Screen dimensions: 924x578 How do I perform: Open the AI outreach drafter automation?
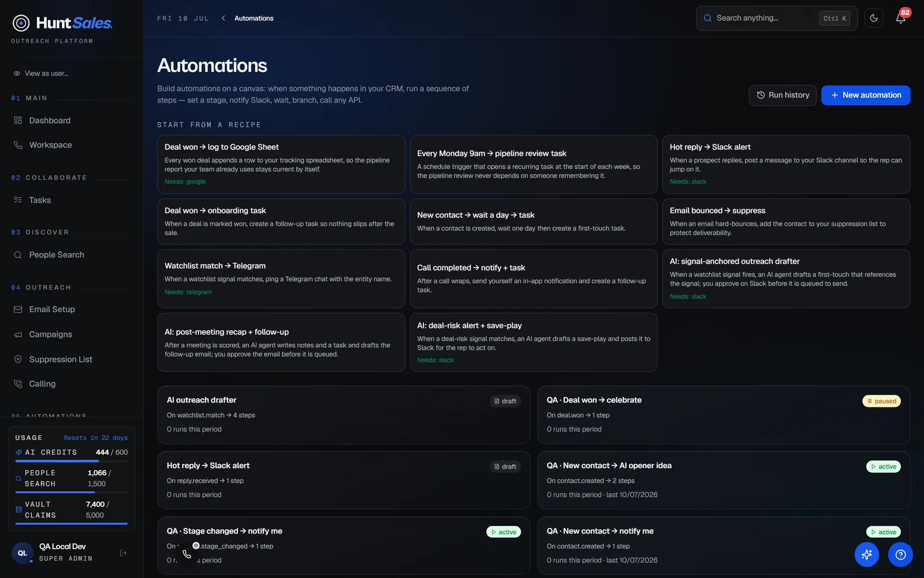(x=344, y=415)
